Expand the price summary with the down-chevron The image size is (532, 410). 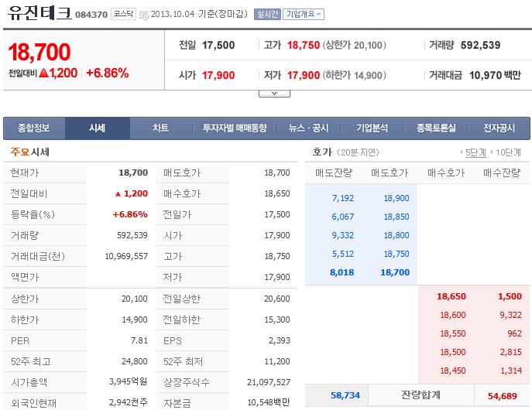point(274,94)
